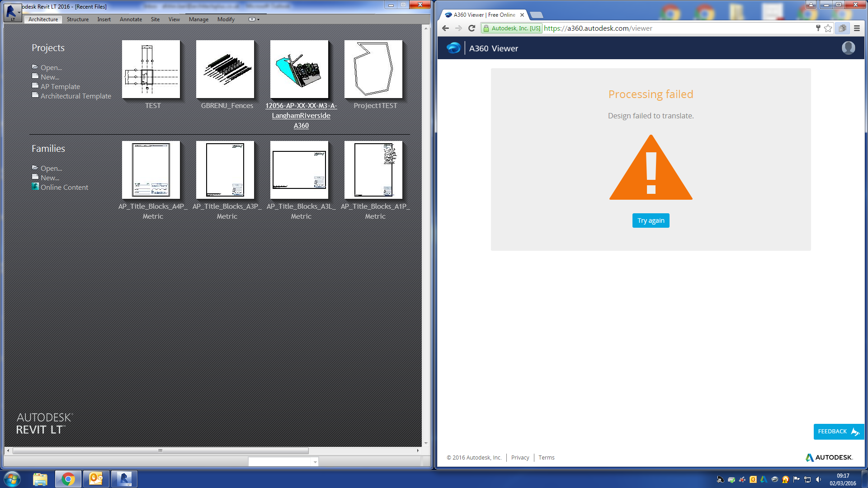Image resolution: width=868 pixels, height=488 pixels.
Task: Switch to the Structure ribbon tab
Action: pos(77,19)
